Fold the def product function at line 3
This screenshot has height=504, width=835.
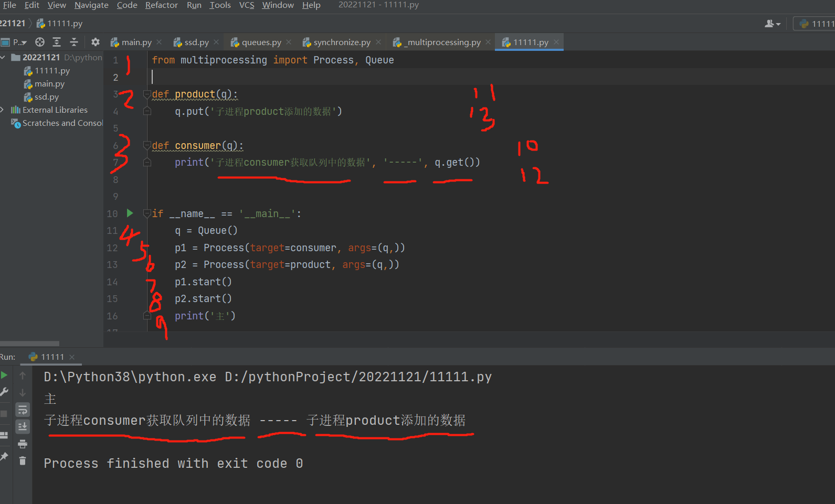[x=147, y=94]
